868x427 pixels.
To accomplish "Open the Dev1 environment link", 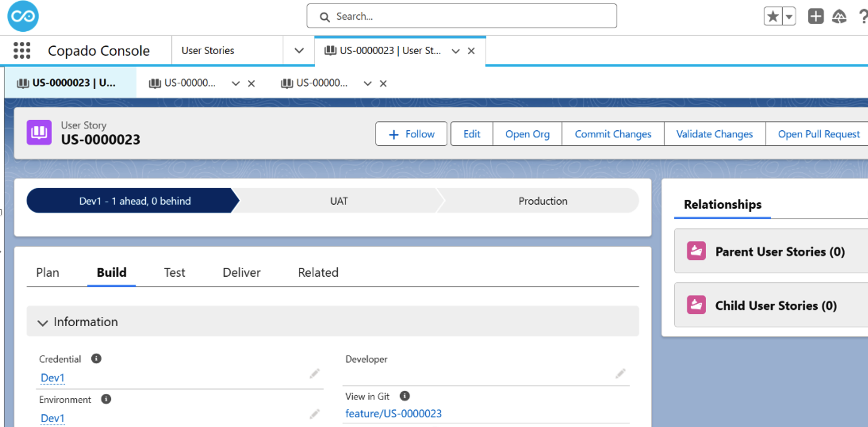I will (x=52, y=418).
